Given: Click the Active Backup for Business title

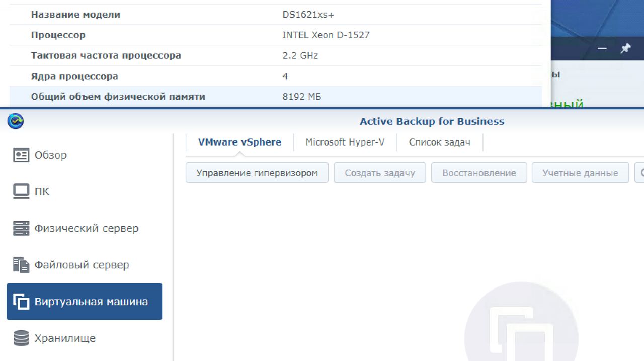Looking at the screenshot, I should [432, 121].
